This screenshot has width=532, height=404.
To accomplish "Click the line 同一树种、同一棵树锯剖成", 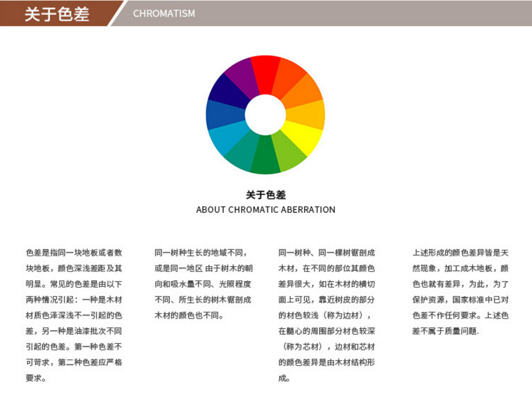I will pyautogui.click(x=326, y=252).
